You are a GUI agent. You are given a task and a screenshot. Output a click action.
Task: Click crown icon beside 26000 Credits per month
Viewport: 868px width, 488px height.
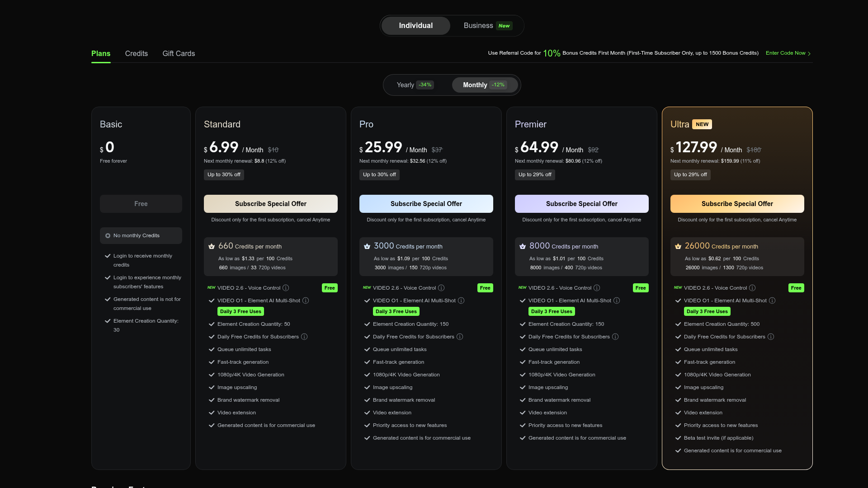(x=678, y=246)
